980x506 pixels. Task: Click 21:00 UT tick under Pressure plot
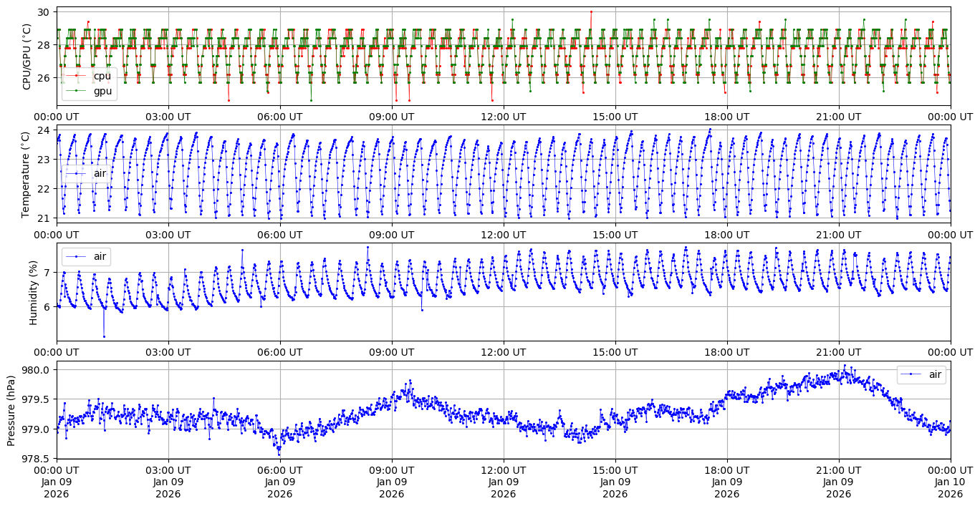click(838, 470)
